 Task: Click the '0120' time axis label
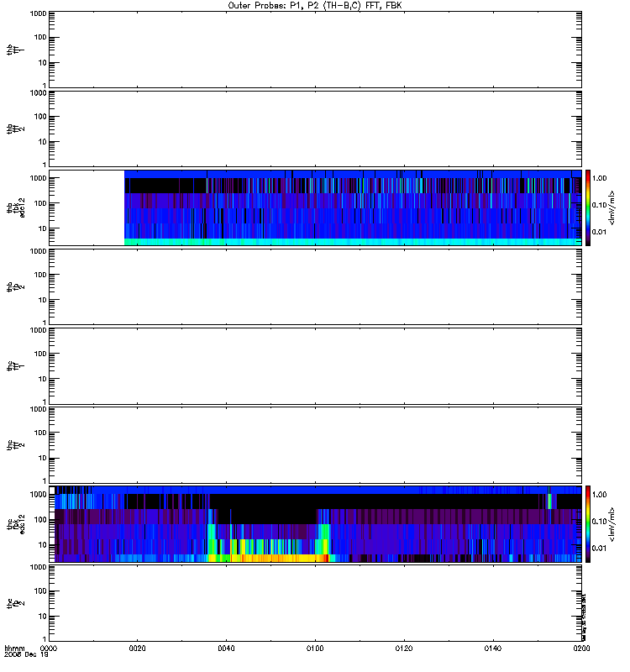404,648
